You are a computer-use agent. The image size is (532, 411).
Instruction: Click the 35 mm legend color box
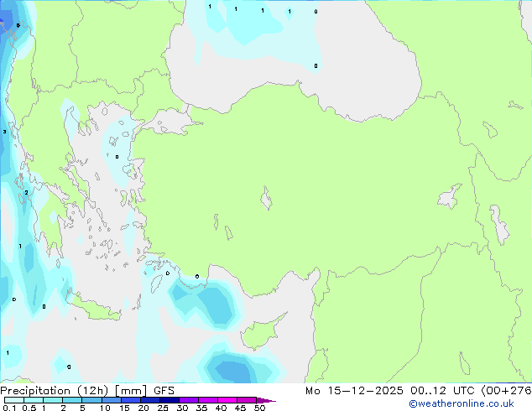click(x=208, y=400)
